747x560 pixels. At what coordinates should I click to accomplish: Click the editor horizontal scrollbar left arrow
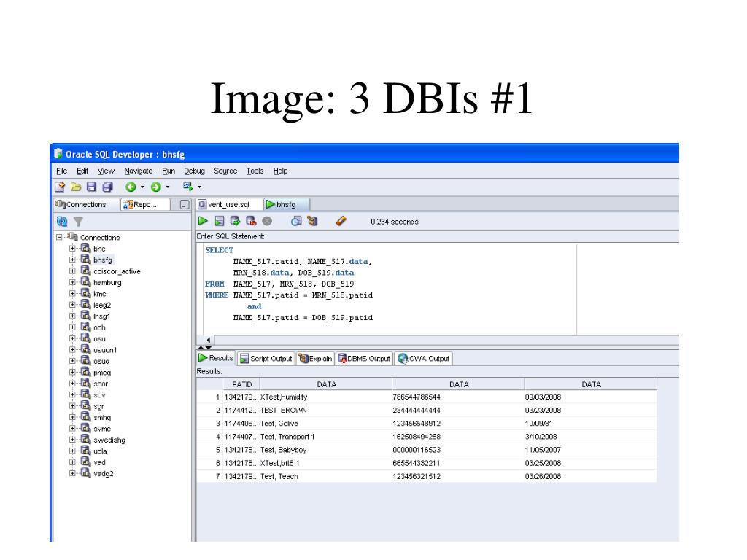(209, 340)
